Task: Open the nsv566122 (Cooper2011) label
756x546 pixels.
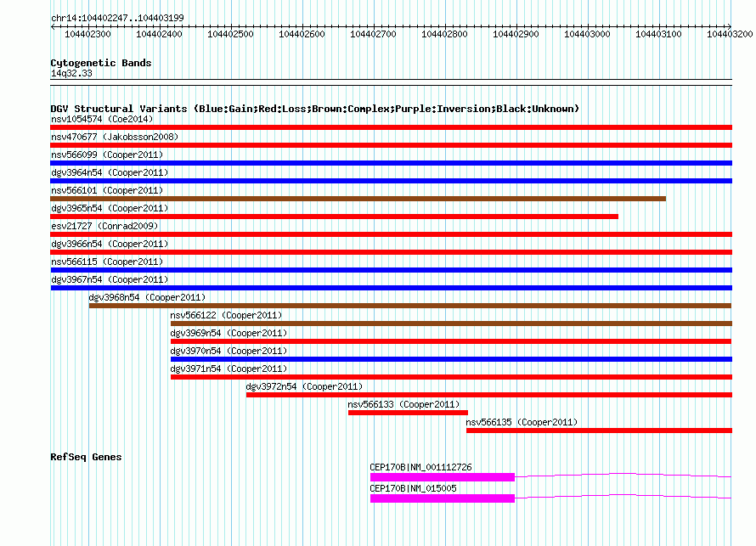Action: click(x=226, y=315)
